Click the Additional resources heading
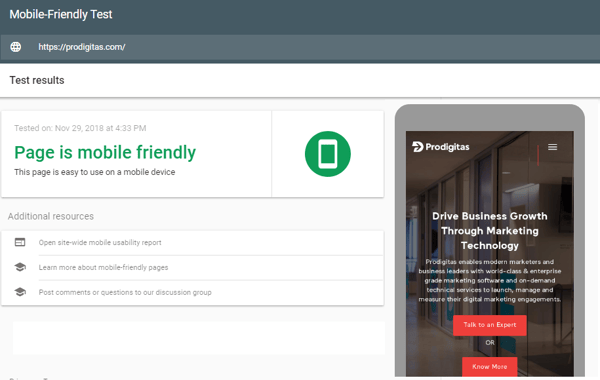The height and width of the screenshot is (380, 600). (51, 216)
